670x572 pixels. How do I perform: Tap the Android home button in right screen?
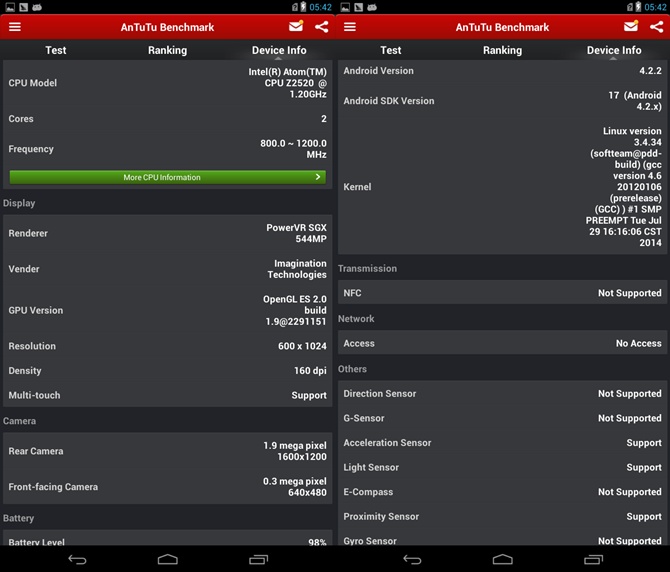coord(502,559)
